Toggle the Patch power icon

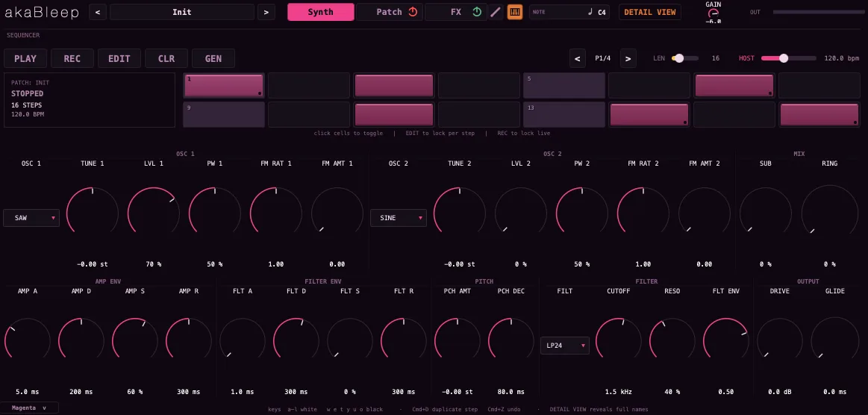click(x=413, y=12)
